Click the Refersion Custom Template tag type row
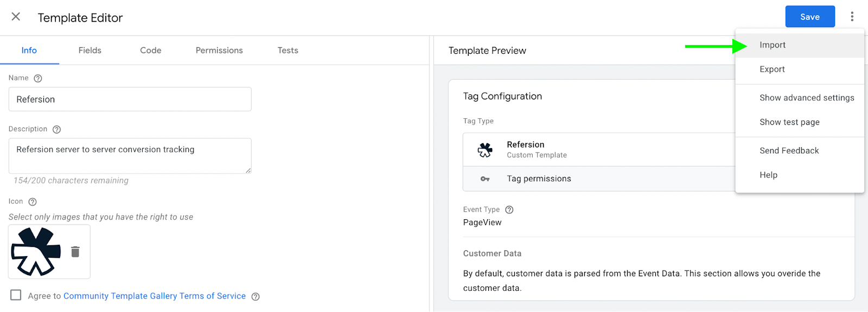Screen dimensions: 868x312 click(599, 150)
